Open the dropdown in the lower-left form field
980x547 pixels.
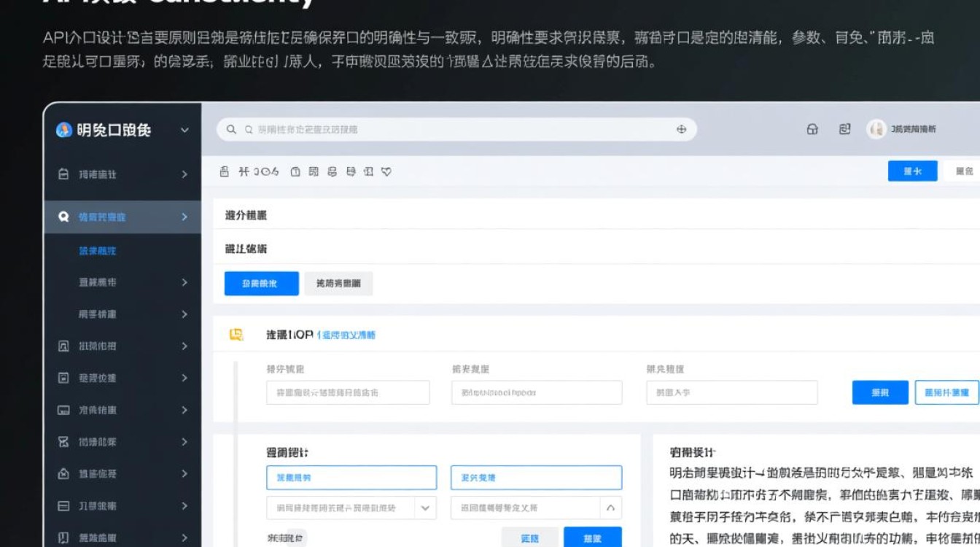click(x=425, y=507)
